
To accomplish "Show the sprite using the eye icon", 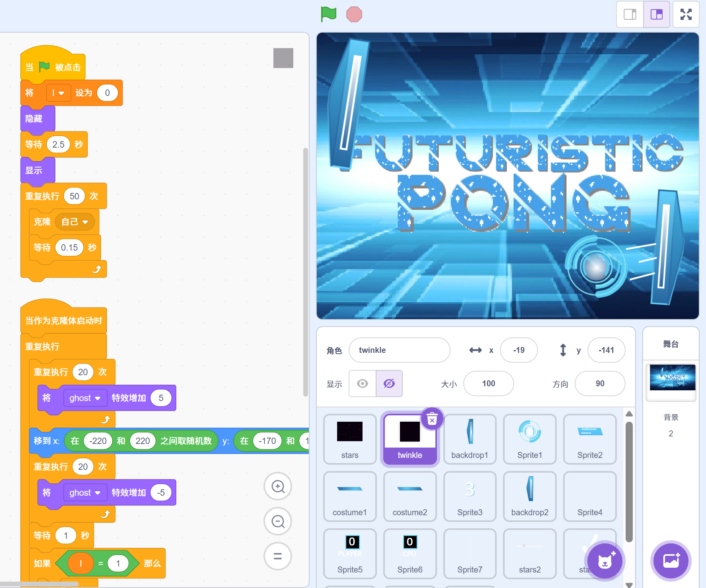I will click(363, 384).
